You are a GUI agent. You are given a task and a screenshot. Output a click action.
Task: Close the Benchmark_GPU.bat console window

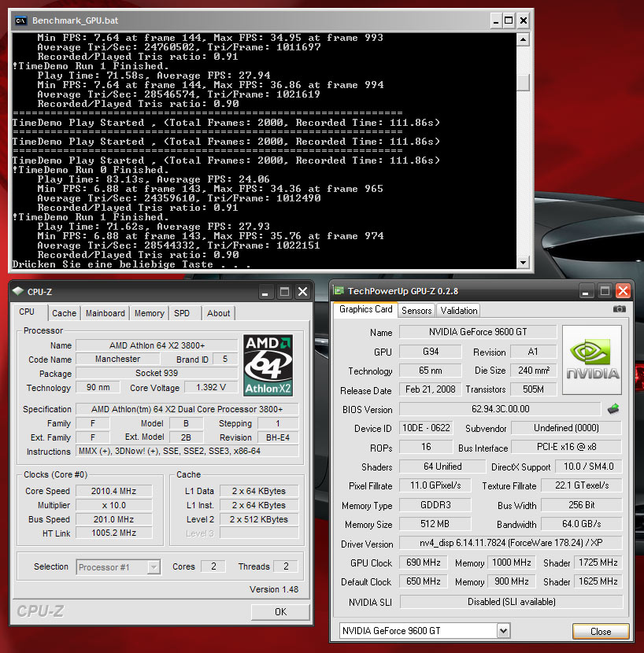(523, 20)
